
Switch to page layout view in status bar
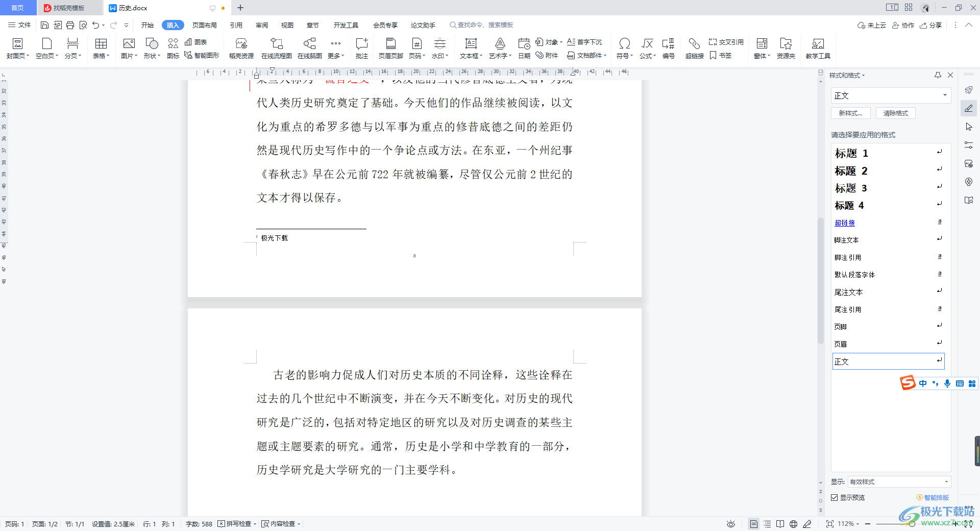click(754, 524)
